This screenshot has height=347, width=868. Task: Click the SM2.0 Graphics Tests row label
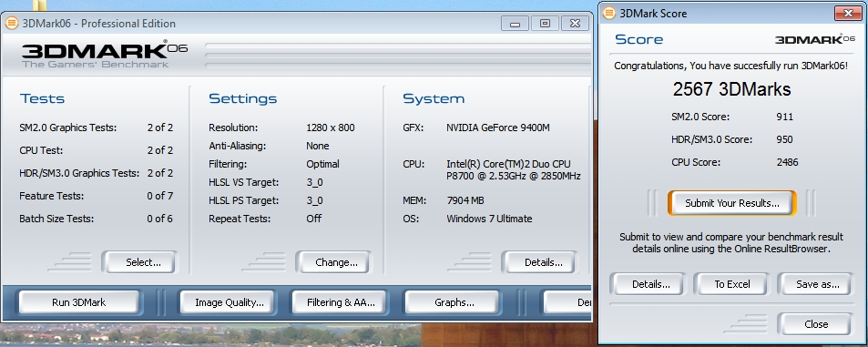pos(68,128)
